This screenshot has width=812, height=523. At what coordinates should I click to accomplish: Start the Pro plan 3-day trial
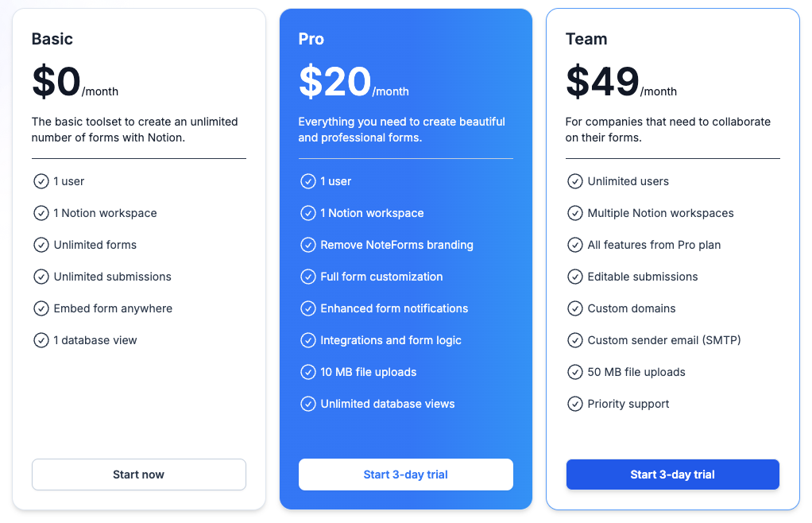[x=405, y=475]
